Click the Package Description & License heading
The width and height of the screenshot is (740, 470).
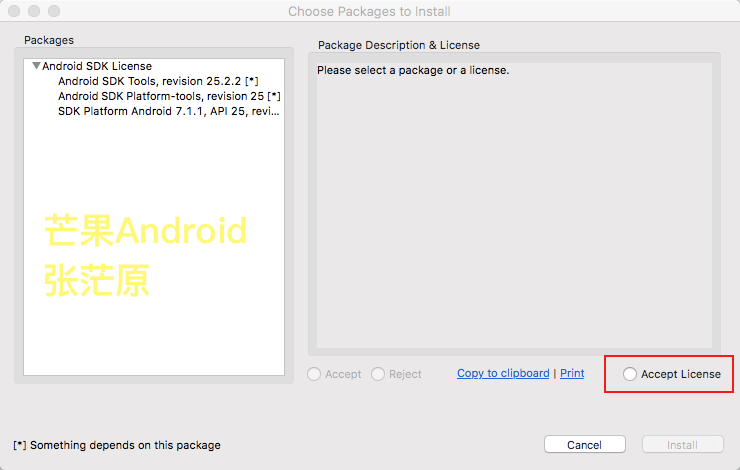399,45
